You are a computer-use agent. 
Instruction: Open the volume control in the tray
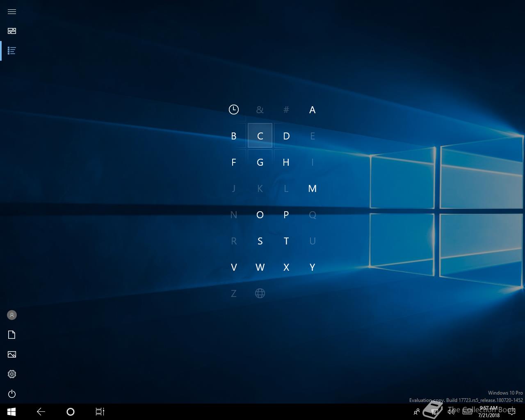[451, 412]
